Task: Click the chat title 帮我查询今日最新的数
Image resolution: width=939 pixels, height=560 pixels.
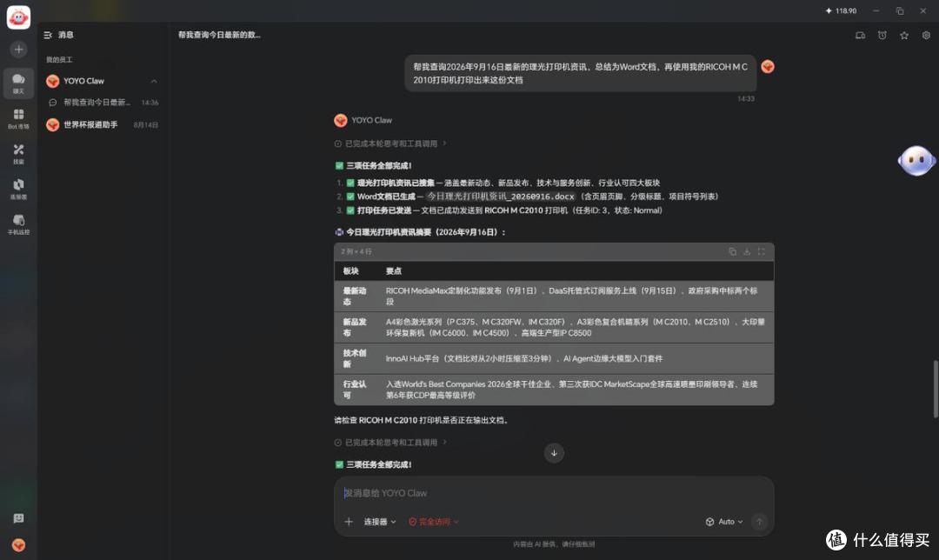Action: pos(219,35)
